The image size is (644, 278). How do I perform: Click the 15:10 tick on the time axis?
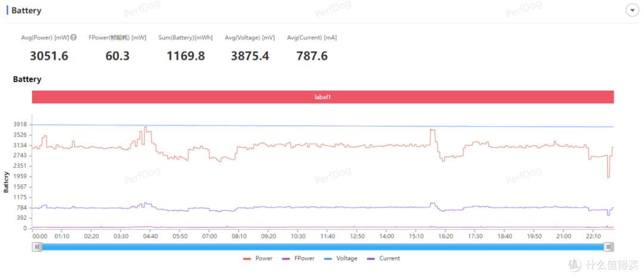pyautogui.click(x=416, y=236)
